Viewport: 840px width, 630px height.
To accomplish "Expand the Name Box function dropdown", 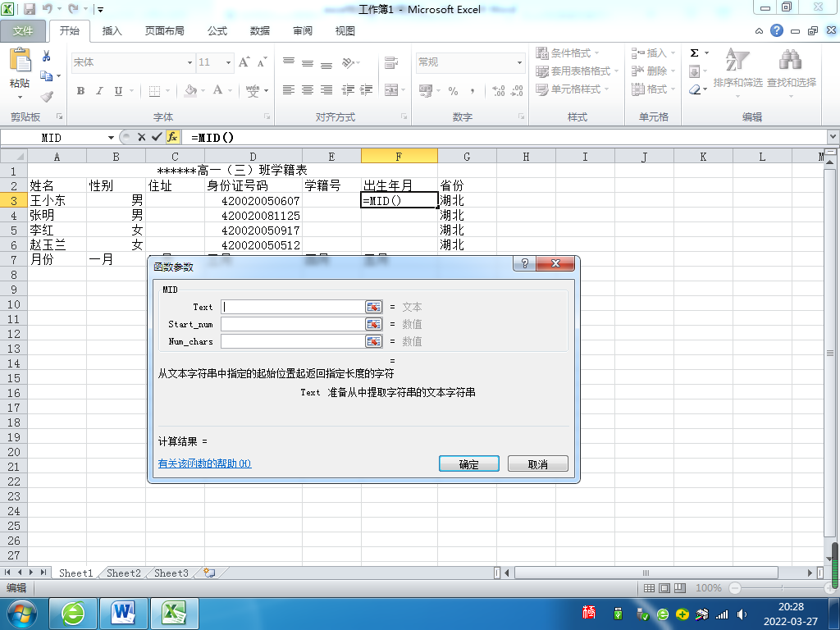I will [111, 138].
